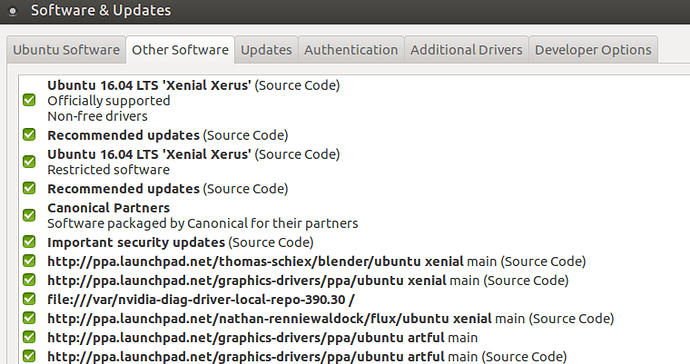Go to the Developer Options tab
This screenshot has width=690, height=364.
tap(593, 50)
